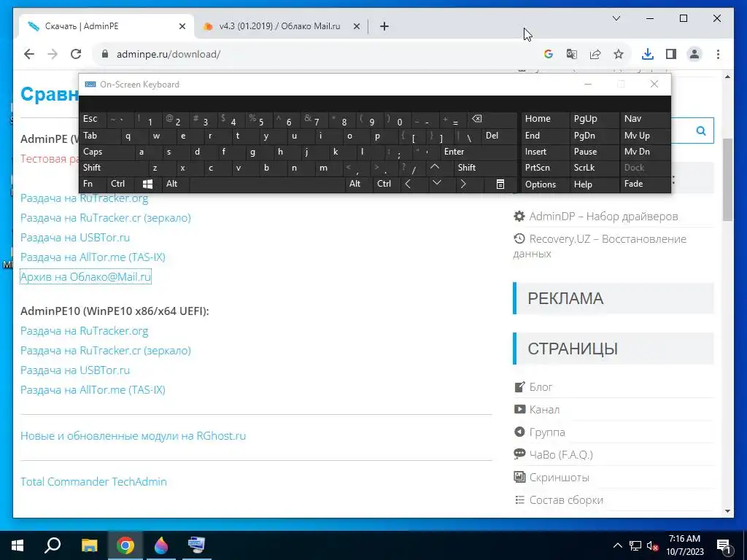This screenshot has width=747, height=560.
Task: Tap PrtScn key on On-Screen Keyboard
Action: tap(545, 168)
